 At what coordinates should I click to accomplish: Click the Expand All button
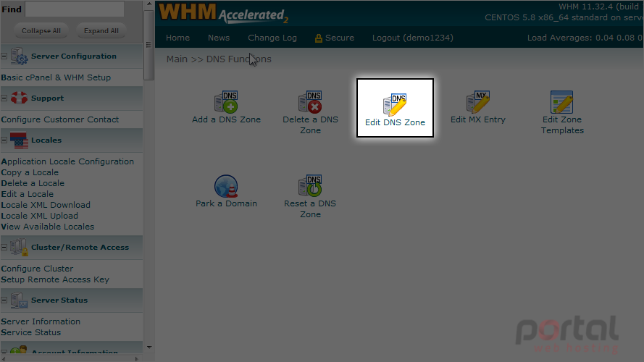click(101, 31)
